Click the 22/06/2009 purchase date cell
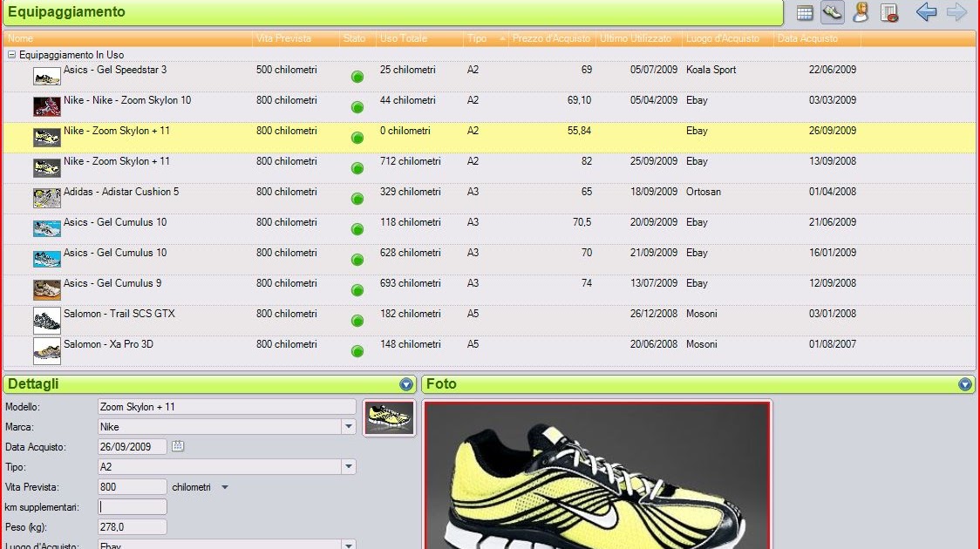 coord(833,70)
